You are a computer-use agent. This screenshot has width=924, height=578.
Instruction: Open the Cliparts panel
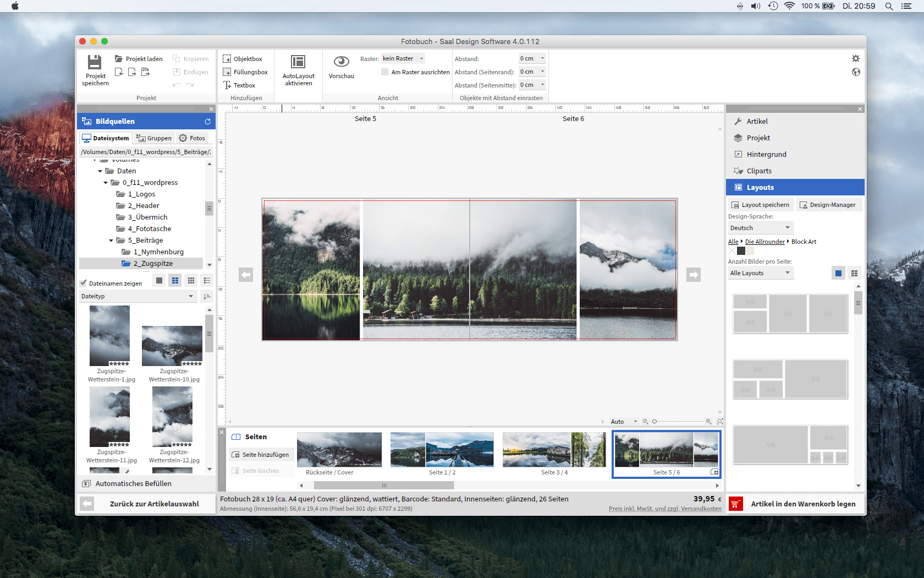point(759,171)
